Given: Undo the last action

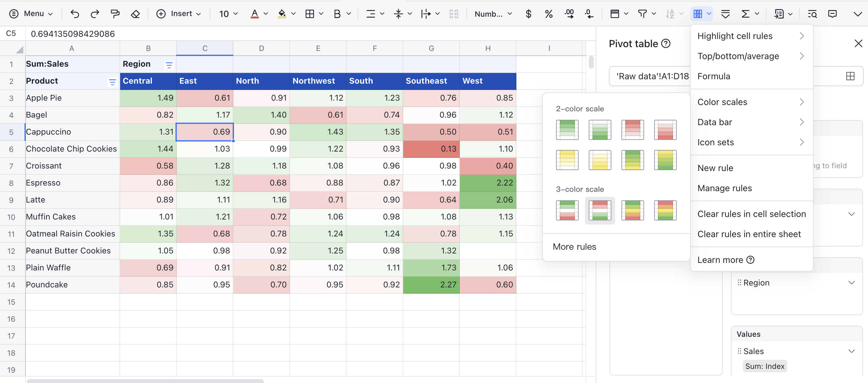Looking at the screenshot, I should click(x=75, y=14).
